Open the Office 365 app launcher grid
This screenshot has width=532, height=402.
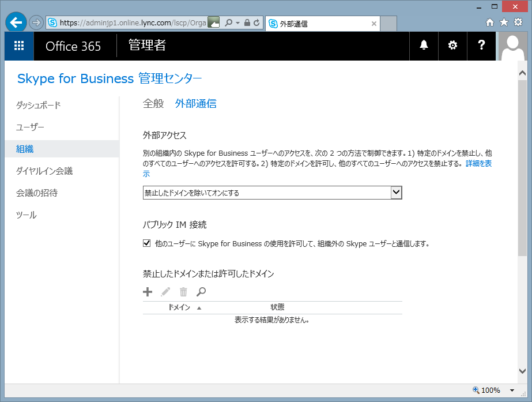click(x=19, y=46)
